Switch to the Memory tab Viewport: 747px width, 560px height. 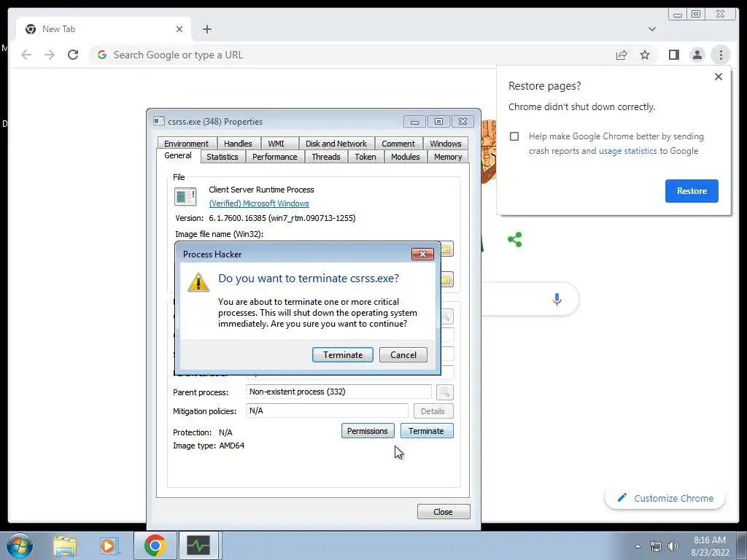pyautogui.click(x=448, y=157)
